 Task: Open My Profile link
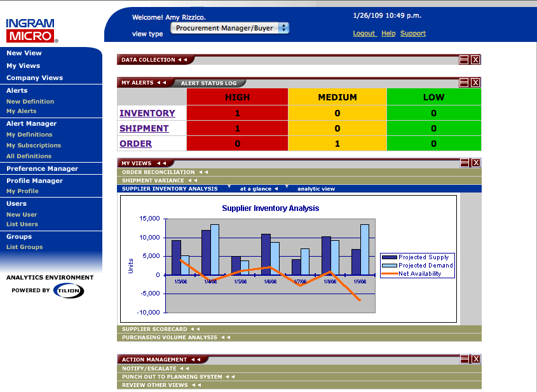pyautogui.click(x=22, y=191)
